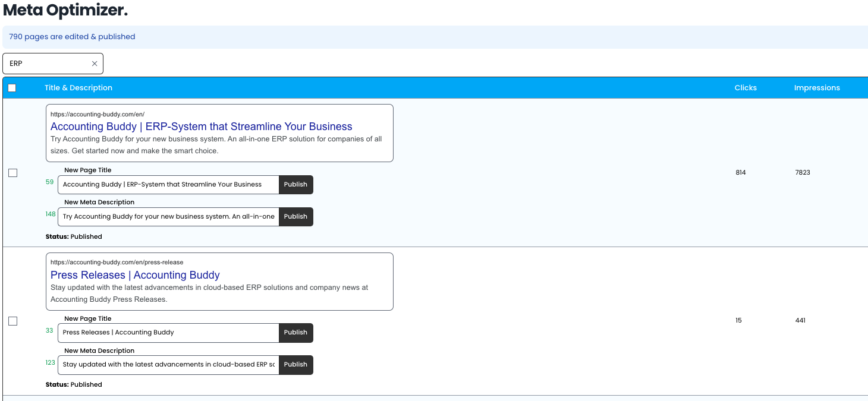Screen dimensions: 868x401
Task: Edit the Press Releases New Meta Description field
Action: pyautogui.click(x=168, y=365)
